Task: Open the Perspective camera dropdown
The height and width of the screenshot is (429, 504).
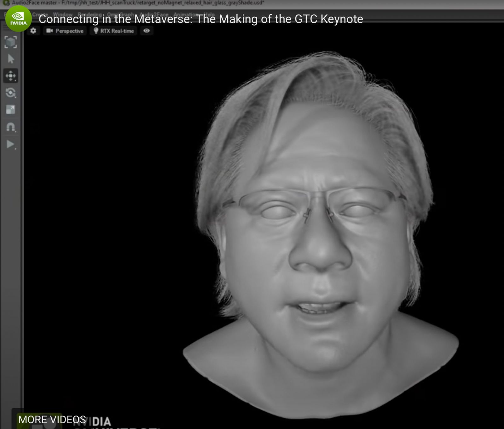Action: tap(65, 31)
